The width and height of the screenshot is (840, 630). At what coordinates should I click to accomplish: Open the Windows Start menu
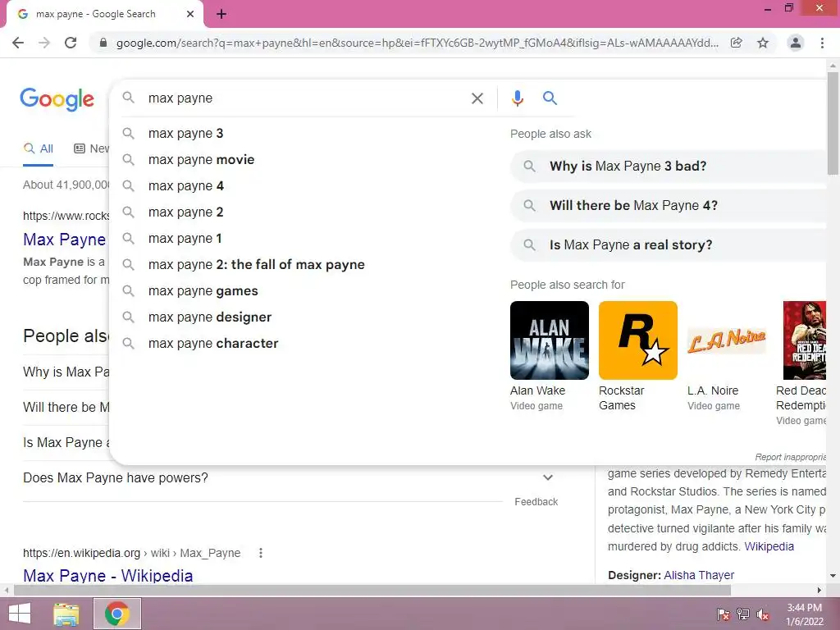click(20, 614)
